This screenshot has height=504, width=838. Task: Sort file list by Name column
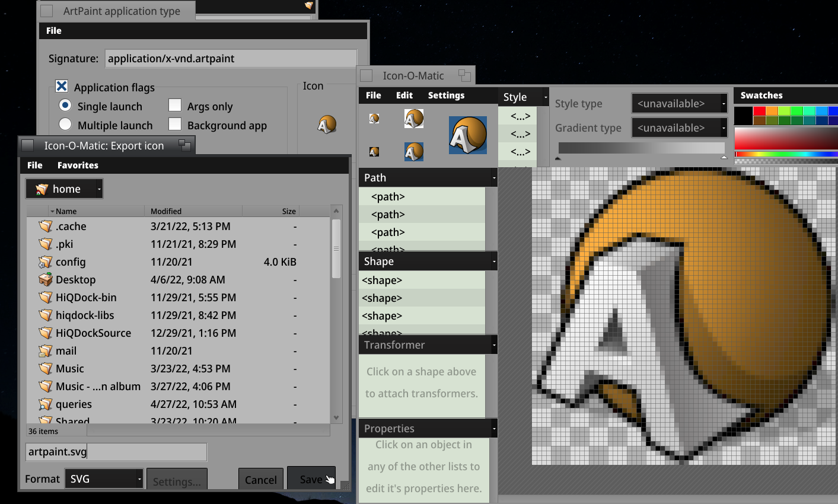click(x=96, y=211)
